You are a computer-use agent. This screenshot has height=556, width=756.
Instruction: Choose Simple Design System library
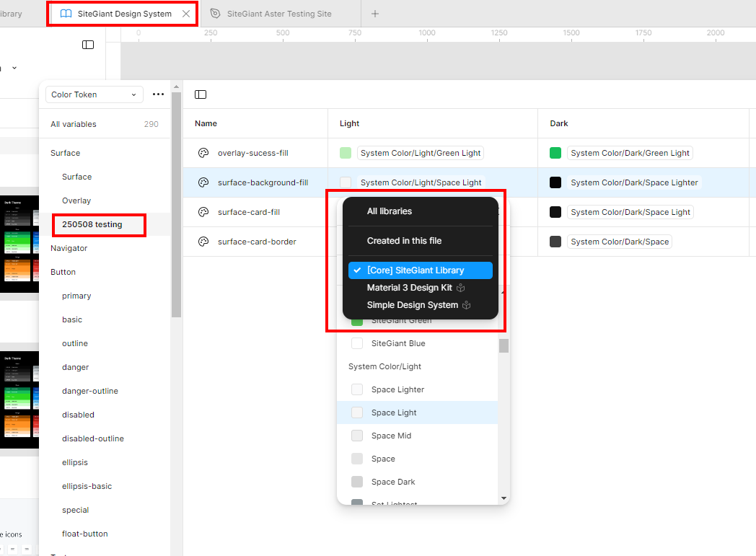(x=421, y=305)
